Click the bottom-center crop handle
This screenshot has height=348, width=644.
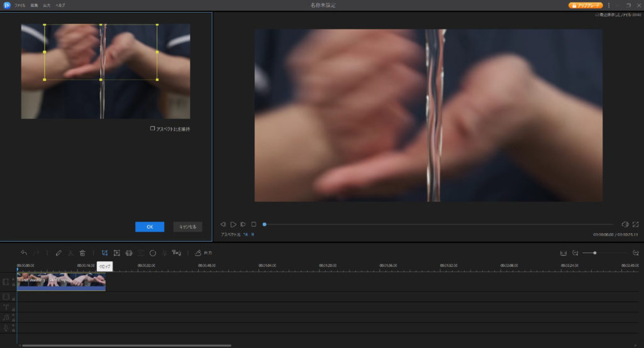point(101,80)
